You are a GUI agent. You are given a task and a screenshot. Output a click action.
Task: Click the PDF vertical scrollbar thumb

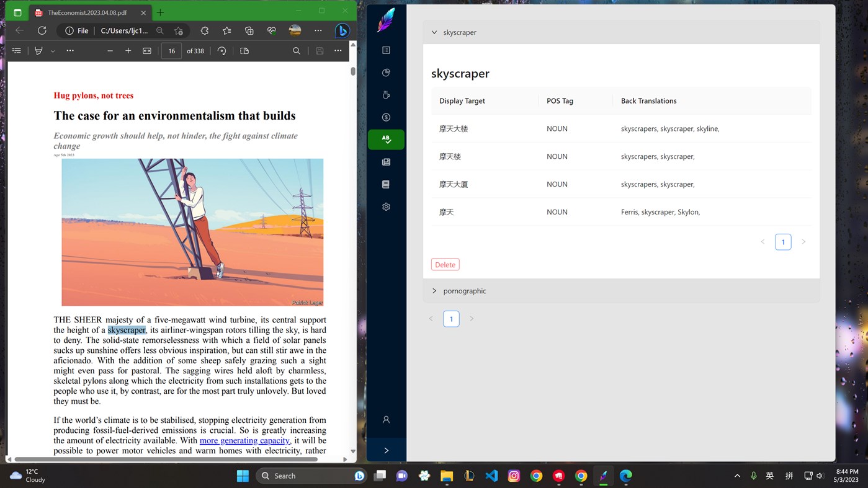tap(353, 71)
